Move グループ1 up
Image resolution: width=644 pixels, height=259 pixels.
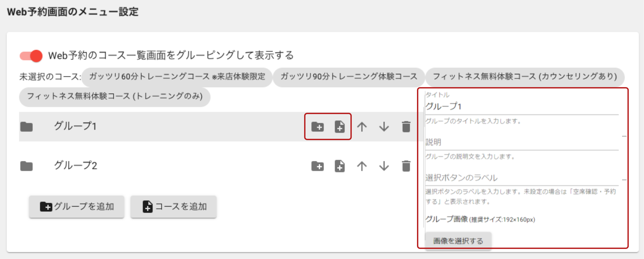click(x=362, y=127)
